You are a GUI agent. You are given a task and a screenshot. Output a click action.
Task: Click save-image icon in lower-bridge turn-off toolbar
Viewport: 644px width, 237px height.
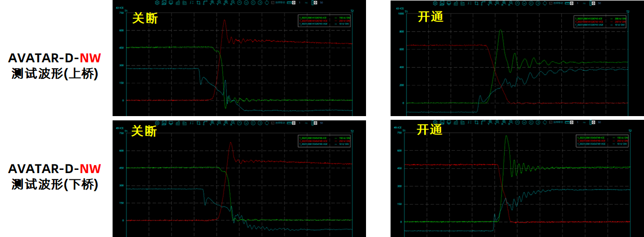[164, 123]
